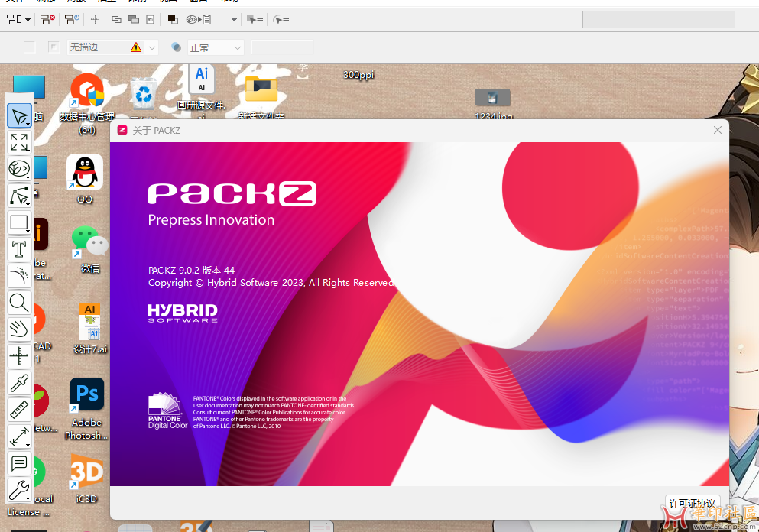
Task: Click the layout icon at the toolbar's left end
Action: coord(14,19)
